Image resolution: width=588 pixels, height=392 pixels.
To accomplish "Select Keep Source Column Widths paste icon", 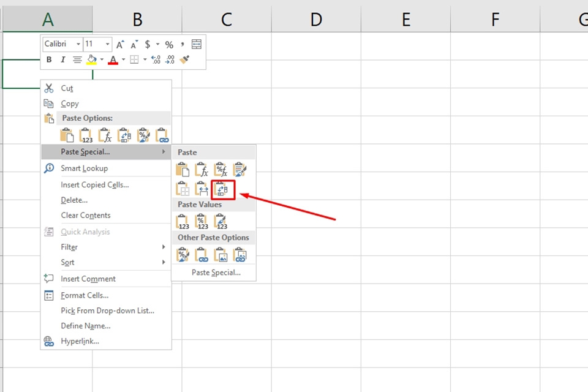I will coord(202,189).
